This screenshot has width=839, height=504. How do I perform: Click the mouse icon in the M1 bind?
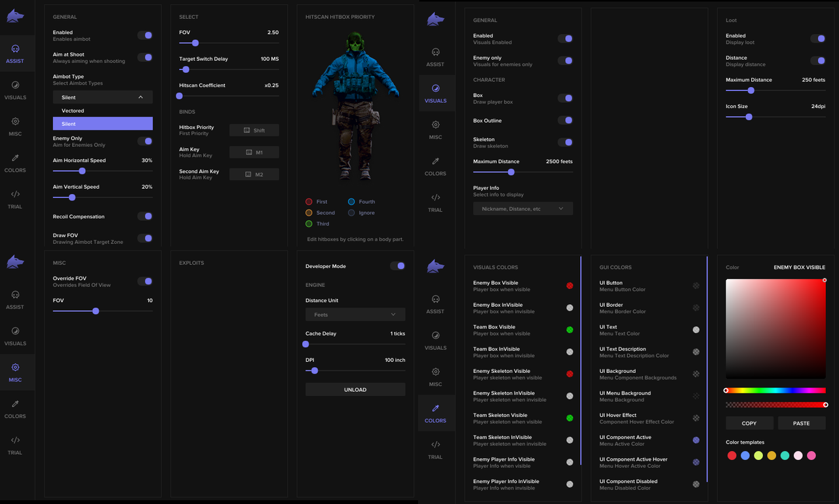pos(249,153)
